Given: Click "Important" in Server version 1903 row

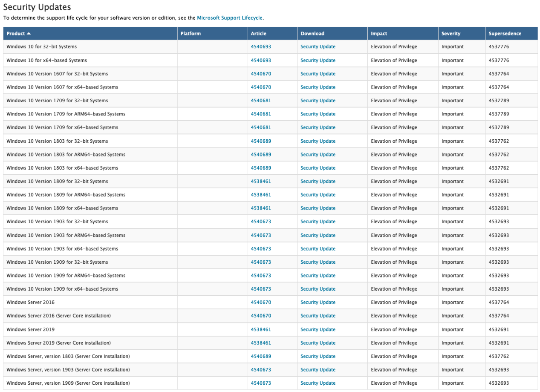Looking at the screenshot, I should [453, 370].
